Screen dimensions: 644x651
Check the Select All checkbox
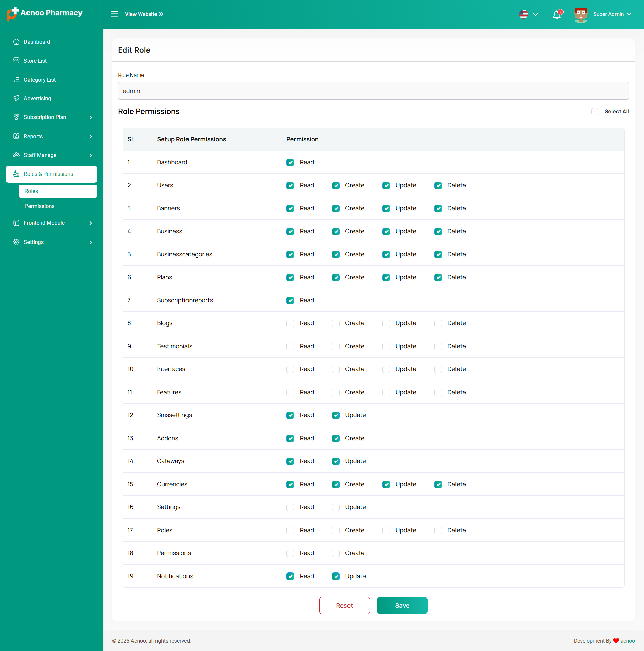pos(595,112)
